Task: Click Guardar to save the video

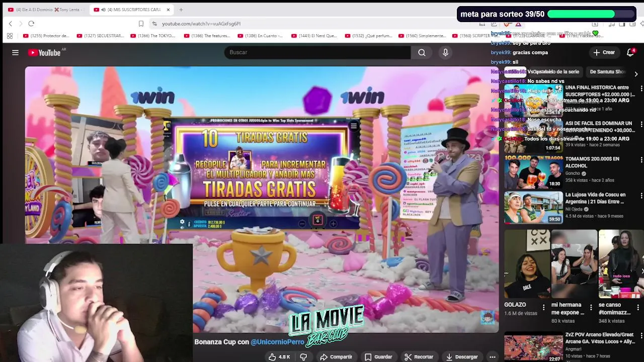Action: (378, 356)
